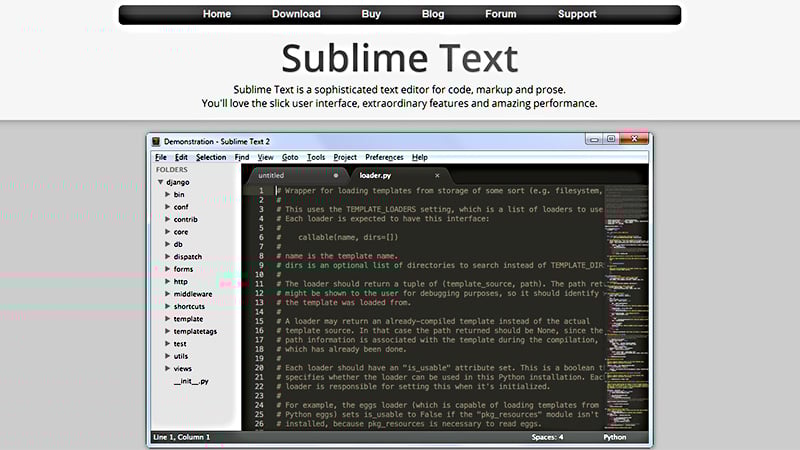Select the loader.py tab
This screenshot has width=800, height=450.
click(377, 175)
